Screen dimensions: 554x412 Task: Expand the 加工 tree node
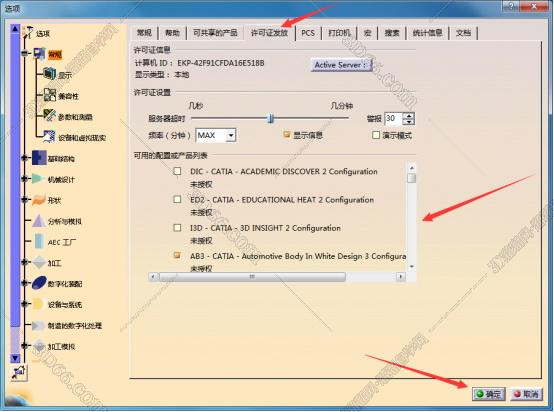coord(24,262)
